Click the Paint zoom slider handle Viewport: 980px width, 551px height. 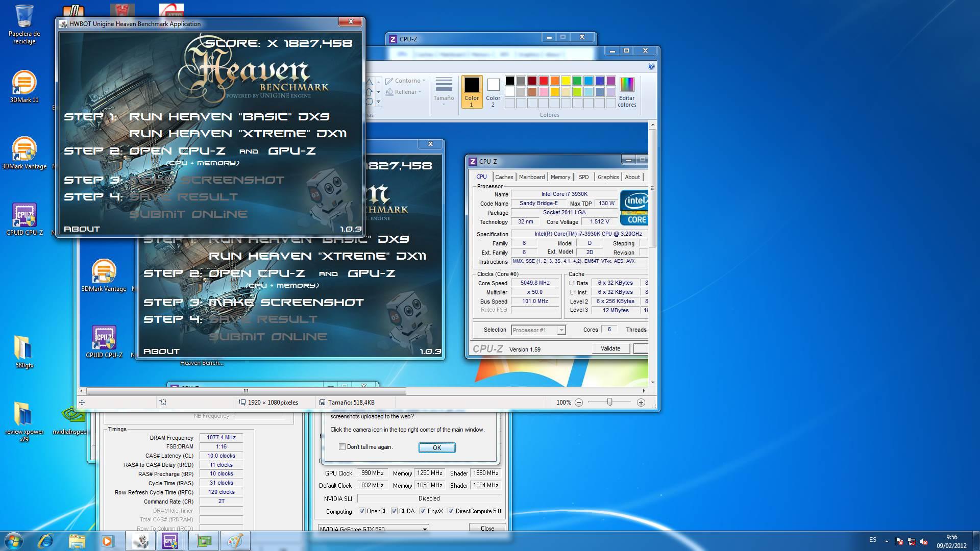click(x=609, y=403)
